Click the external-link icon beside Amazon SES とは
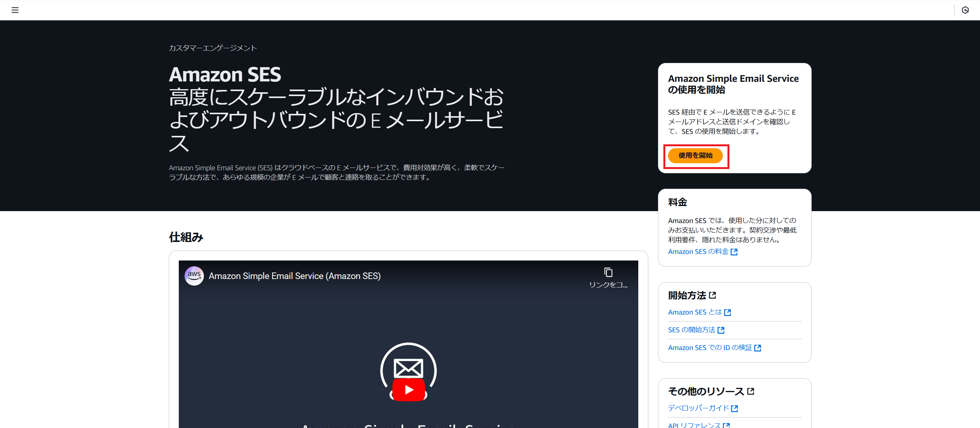 [727, 312]
